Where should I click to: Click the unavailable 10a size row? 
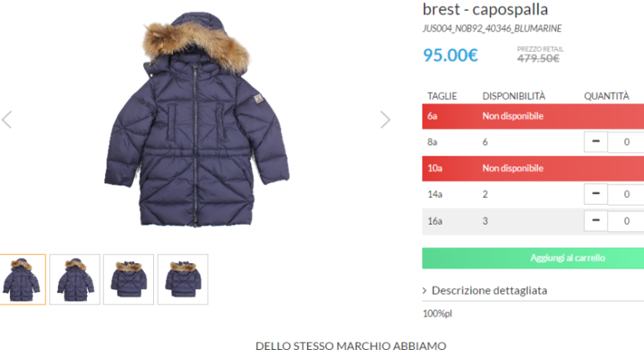click(533, 168)
